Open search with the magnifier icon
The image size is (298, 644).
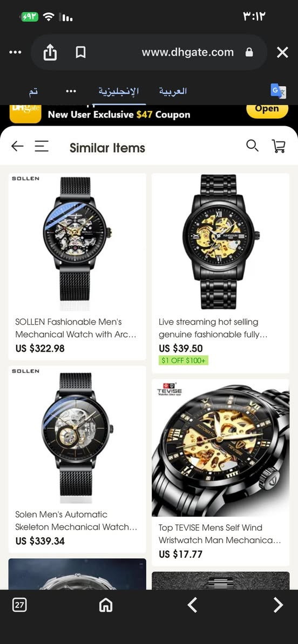[x=252, y=146]
